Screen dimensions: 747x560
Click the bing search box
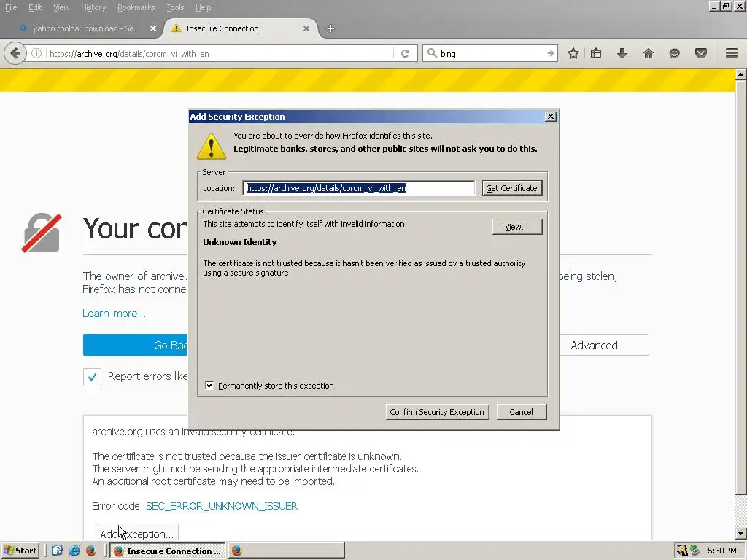tap(491, 53)
